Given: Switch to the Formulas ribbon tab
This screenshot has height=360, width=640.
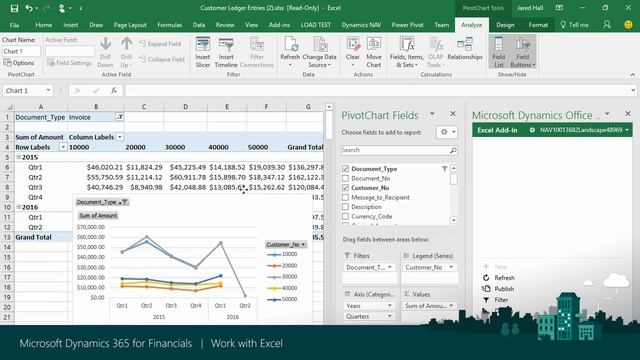Looking at the screenshot, I should coord(169,25).
